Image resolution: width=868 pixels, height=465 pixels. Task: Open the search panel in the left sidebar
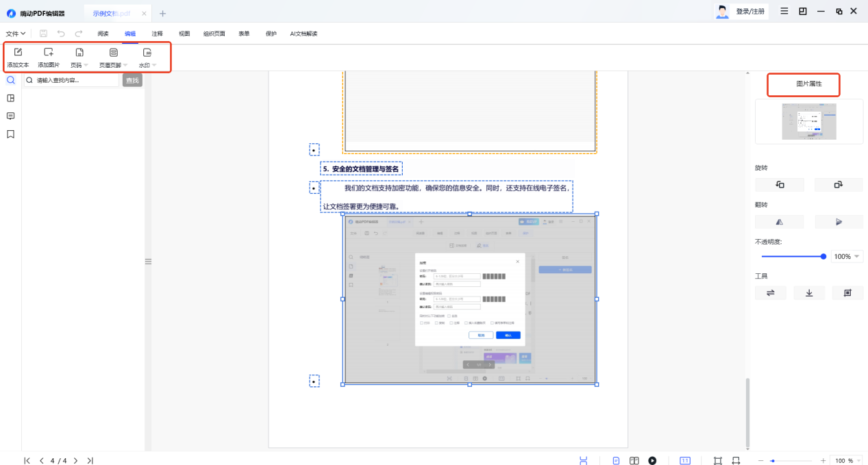point(10,80)
